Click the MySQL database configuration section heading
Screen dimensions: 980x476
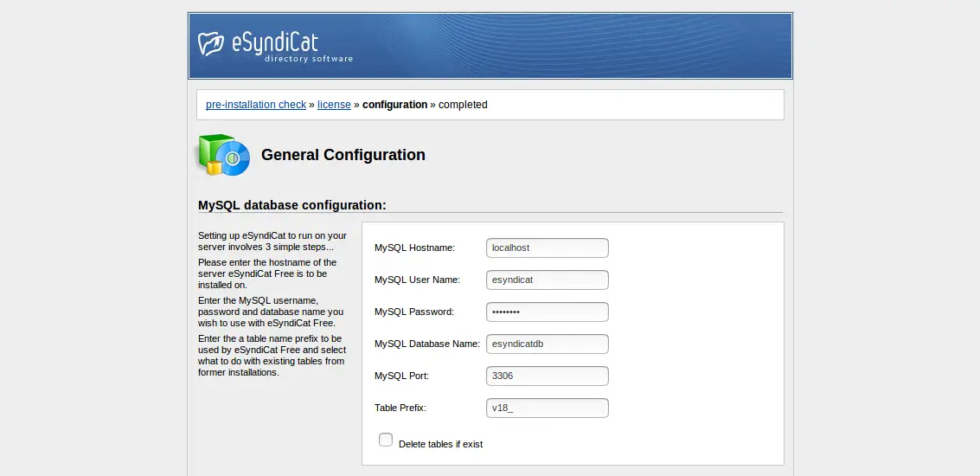[x=291, y=205]
